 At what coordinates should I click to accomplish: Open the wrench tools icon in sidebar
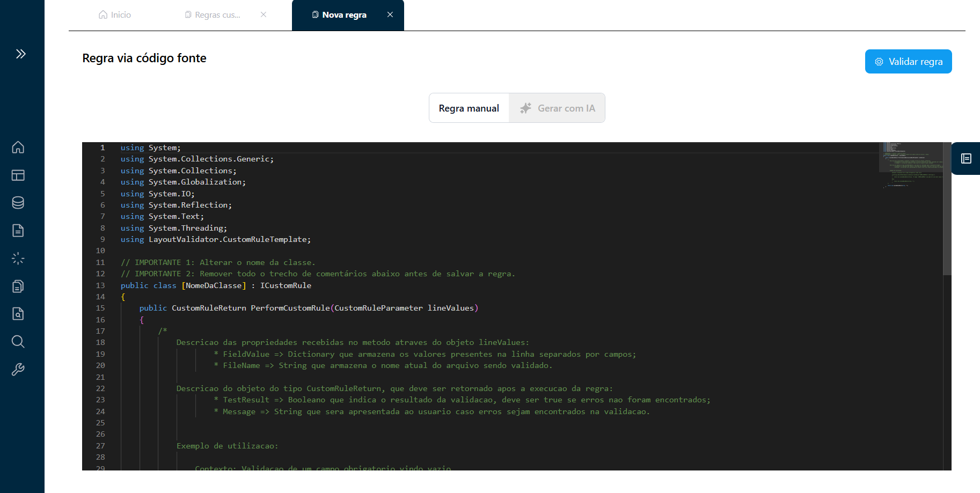[18, 369]
